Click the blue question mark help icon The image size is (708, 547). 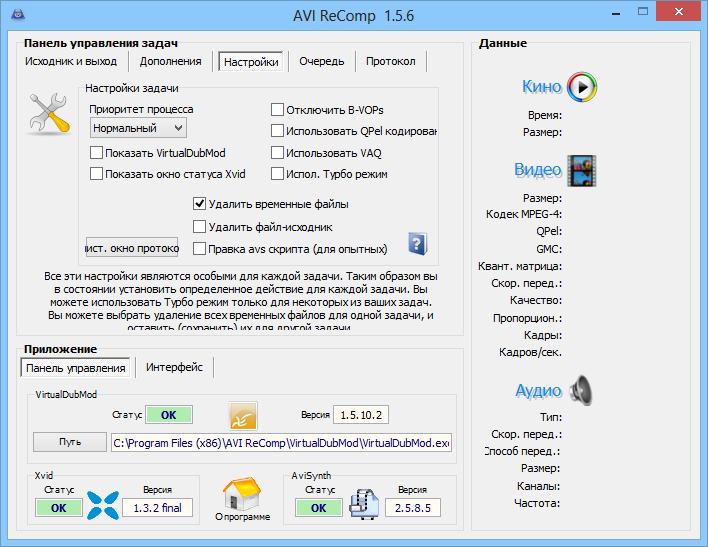417,244
